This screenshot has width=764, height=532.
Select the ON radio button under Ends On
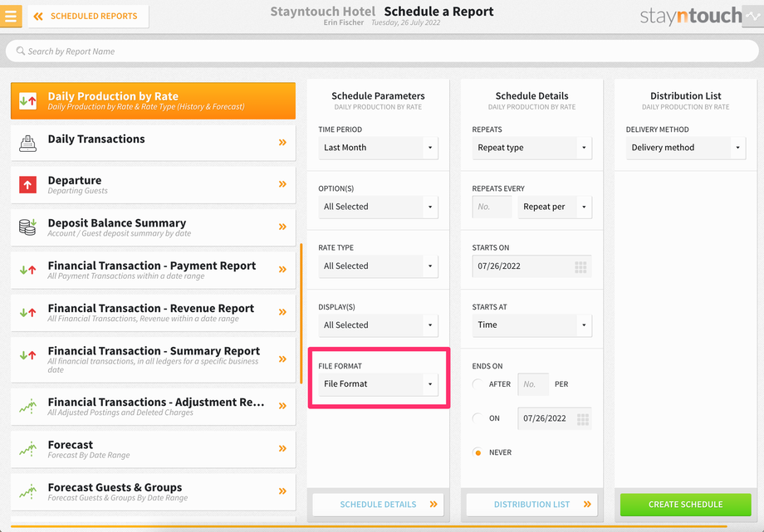tap(477, 418)
